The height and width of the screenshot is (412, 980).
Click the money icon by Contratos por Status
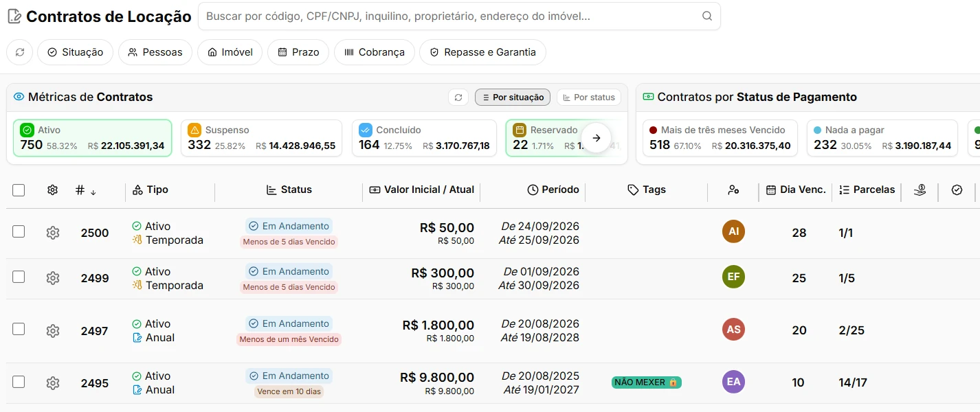point(648,97)
